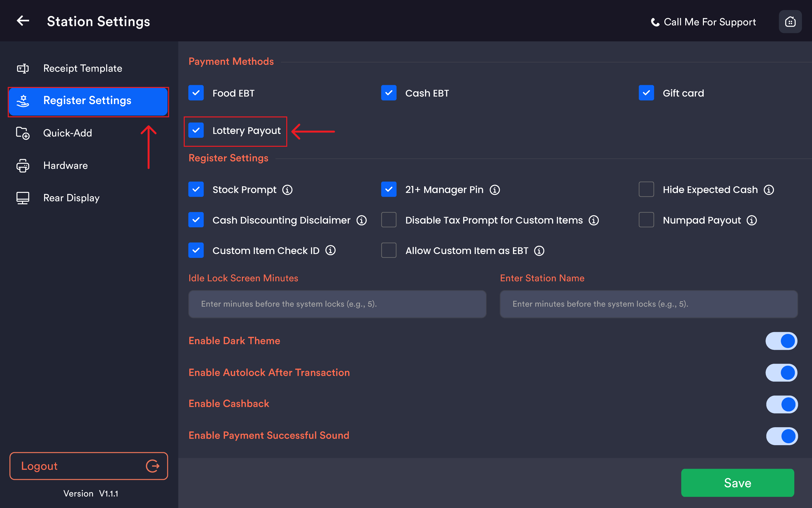Click the Logout button

point(89,466)
